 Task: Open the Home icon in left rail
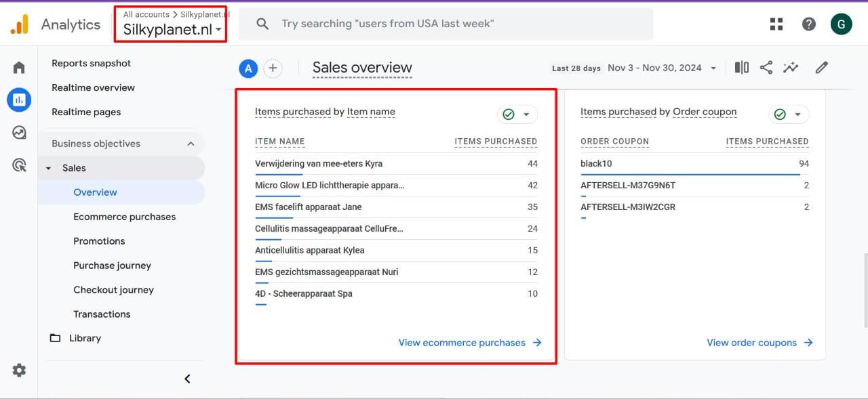tap(19, 67)
